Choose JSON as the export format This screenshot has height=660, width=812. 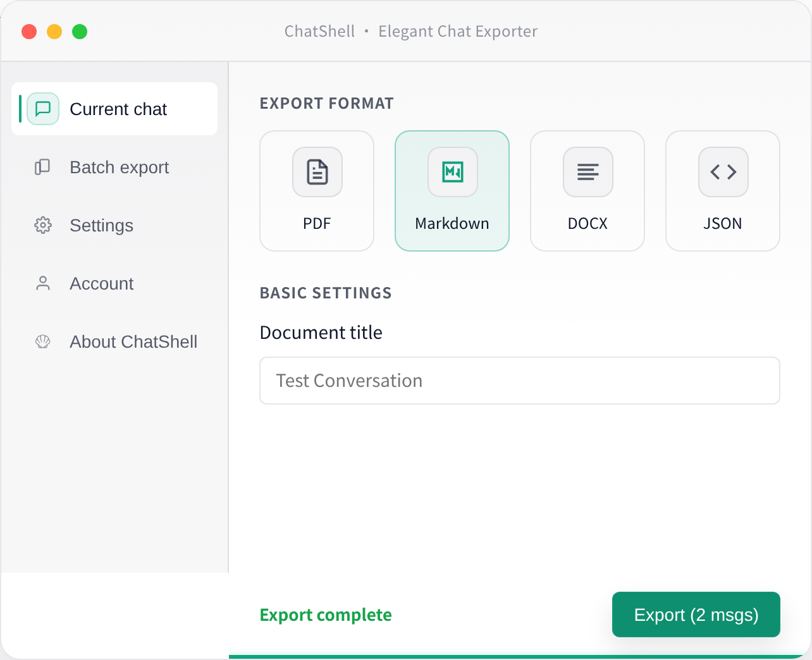pos(723,190)
